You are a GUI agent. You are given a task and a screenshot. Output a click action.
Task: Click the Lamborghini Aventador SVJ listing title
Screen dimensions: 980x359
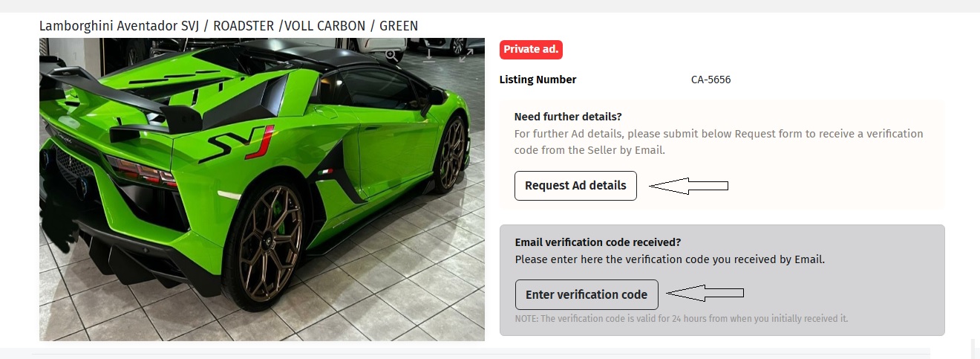[x=229, y=26]
